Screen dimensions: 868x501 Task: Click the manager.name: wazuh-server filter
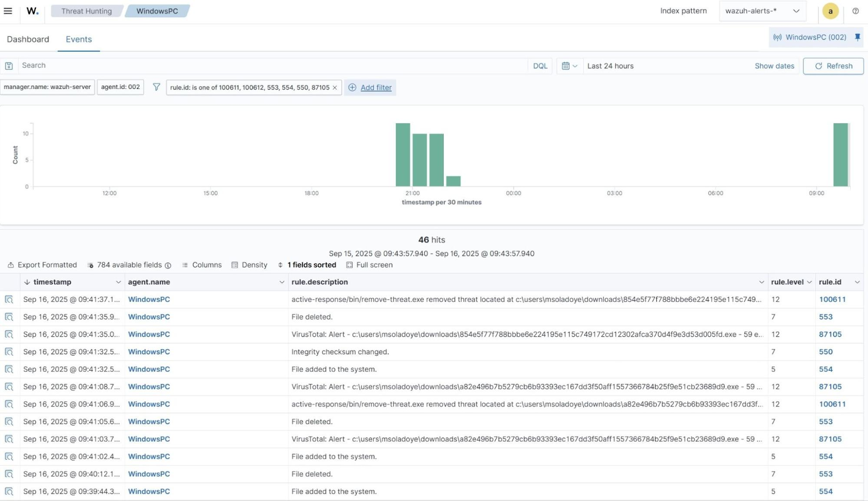47,87
